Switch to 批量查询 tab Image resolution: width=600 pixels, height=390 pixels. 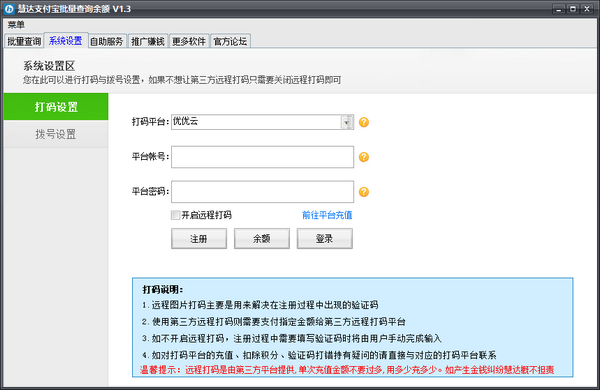pyautogui.click(x=24, y=41)
